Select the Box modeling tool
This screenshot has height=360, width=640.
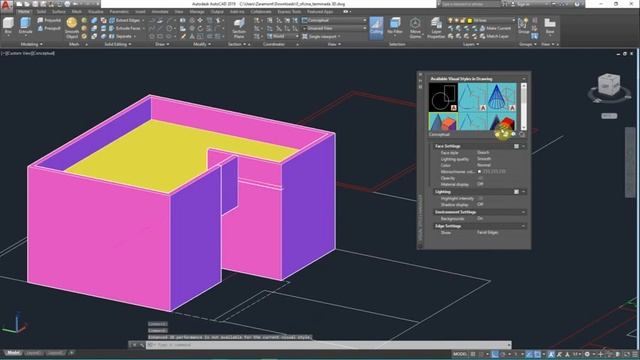point(8,26)
